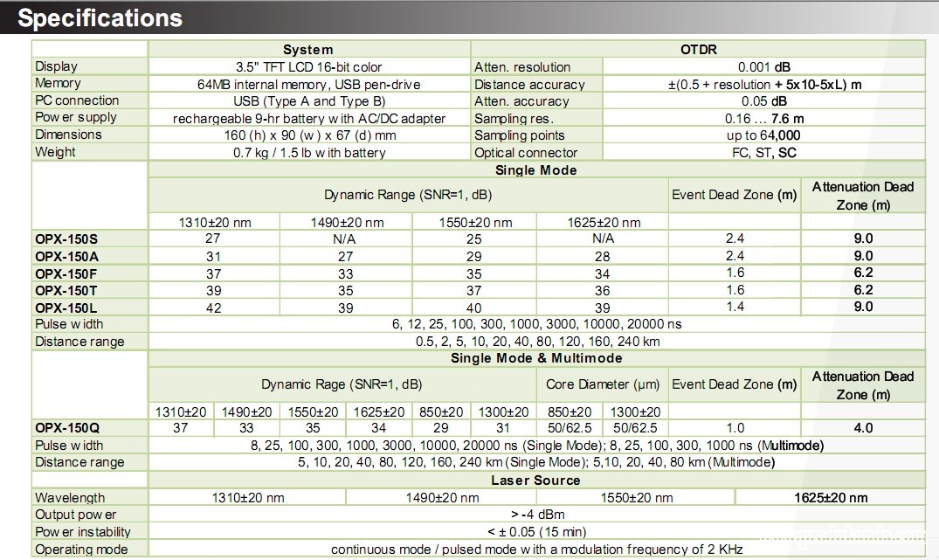This screenshot has height=560, width=939.
Task: Click the OPX-150F model row label
Action: 66,273
